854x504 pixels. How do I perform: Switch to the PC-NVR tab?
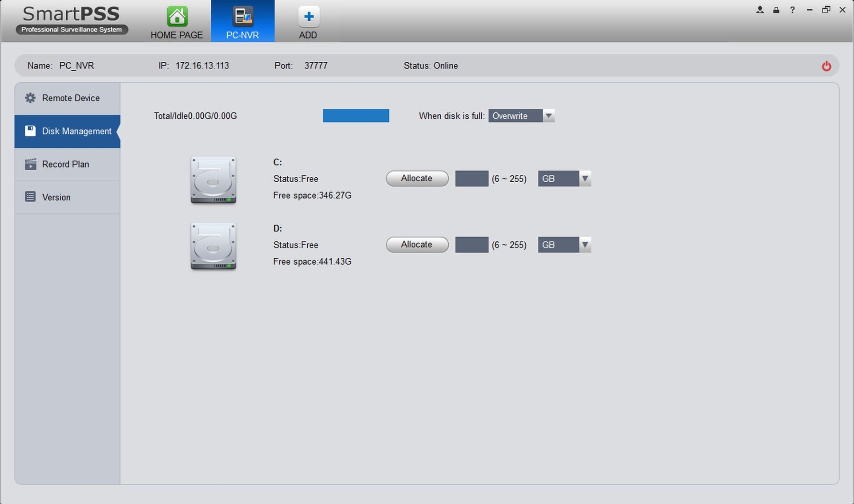(242, 21)
